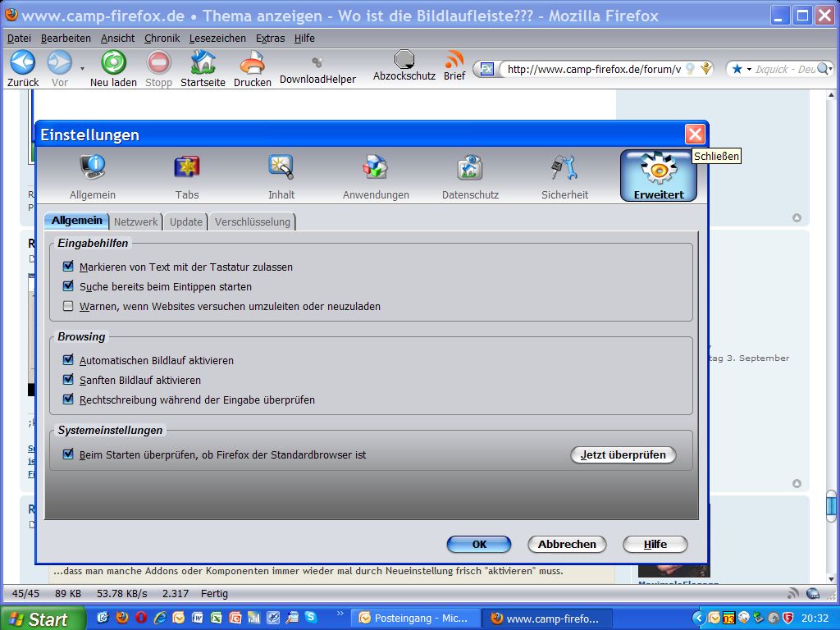840x630 pixels.
Task: Go to Startseite home icon
Action: (203, 62)
